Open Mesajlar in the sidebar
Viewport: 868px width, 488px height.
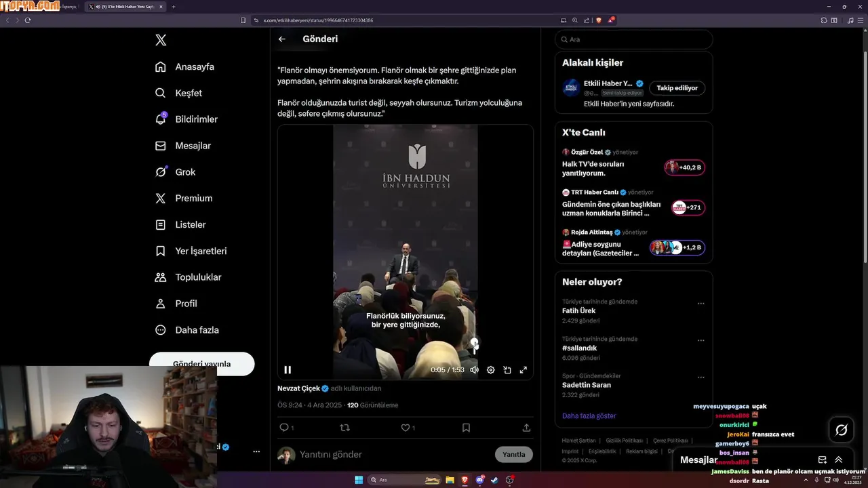point(183,146)
